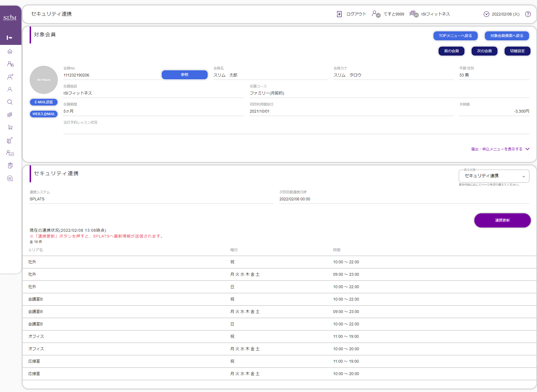Select the 社外 Sunday (日) row
Screen dimensions: 537x392
pyautogui.click(x=279, y=287)
